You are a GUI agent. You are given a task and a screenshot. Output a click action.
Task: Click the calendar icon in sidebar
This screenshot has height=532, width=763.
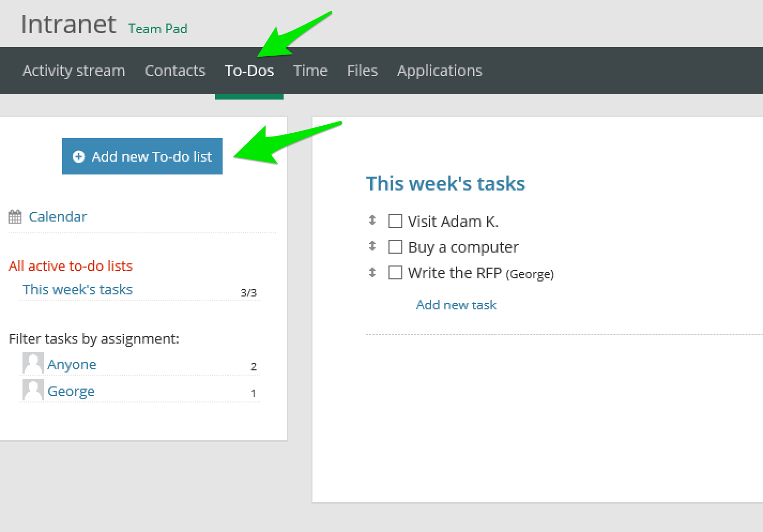tap(15, 217)
